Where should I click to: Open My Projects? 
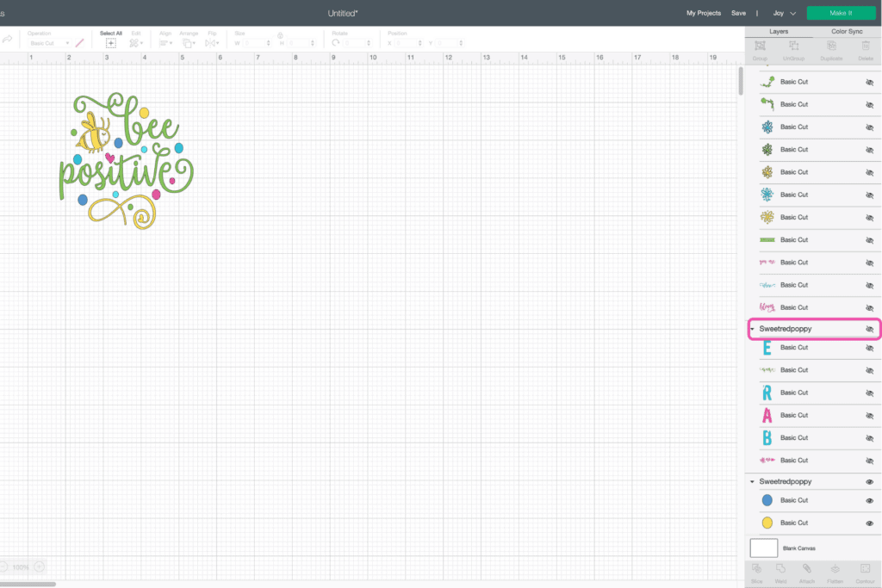point(703,13)
